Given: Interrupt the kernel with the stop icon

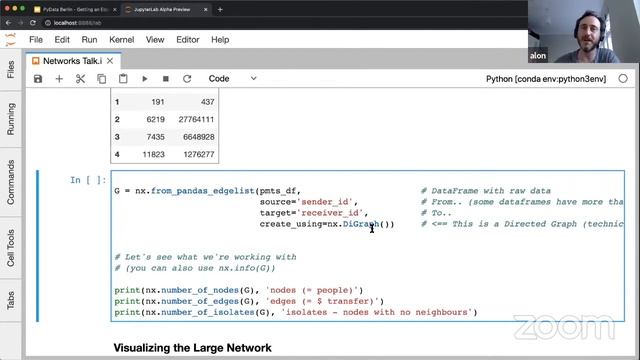Looking at the screenshot, I should 166,79.
